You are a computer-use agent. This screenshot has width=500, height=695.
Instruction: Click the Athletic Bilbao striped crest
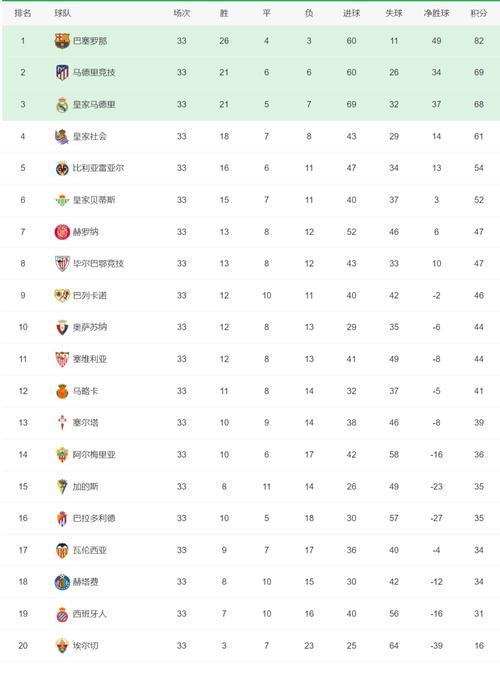62,263
